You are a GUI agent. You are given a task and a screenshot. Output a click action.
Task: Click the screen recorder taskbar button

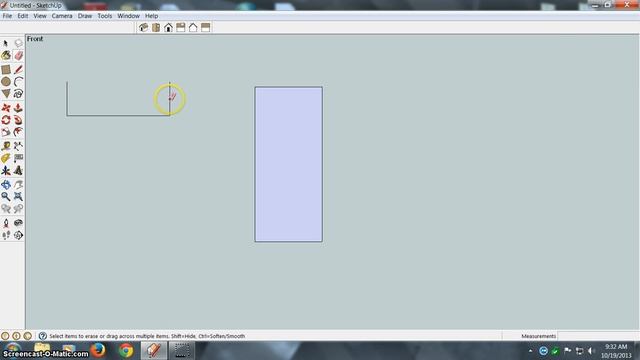pos(182,351)
